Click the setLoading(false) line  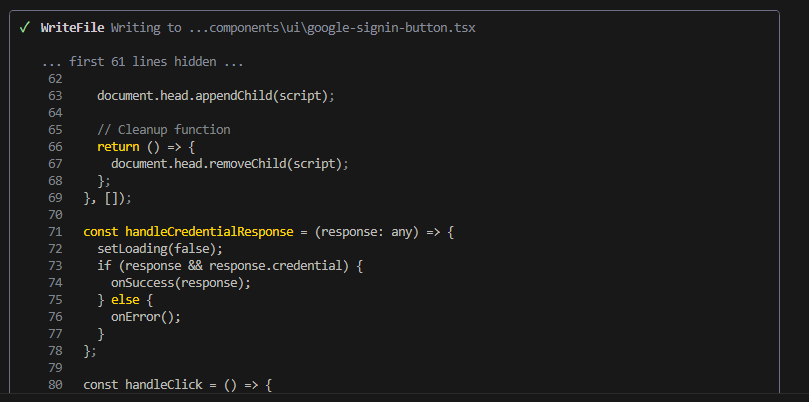(160, 249)
